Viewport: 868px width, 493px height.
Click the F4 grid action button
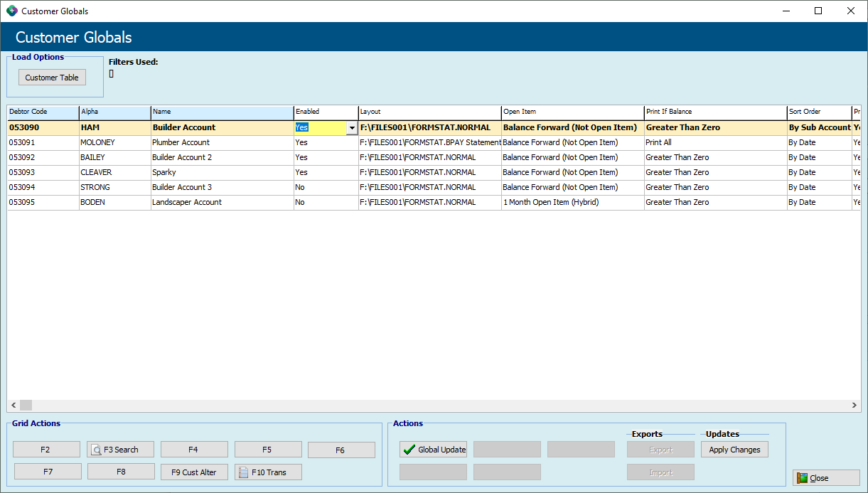coord(193,450)
